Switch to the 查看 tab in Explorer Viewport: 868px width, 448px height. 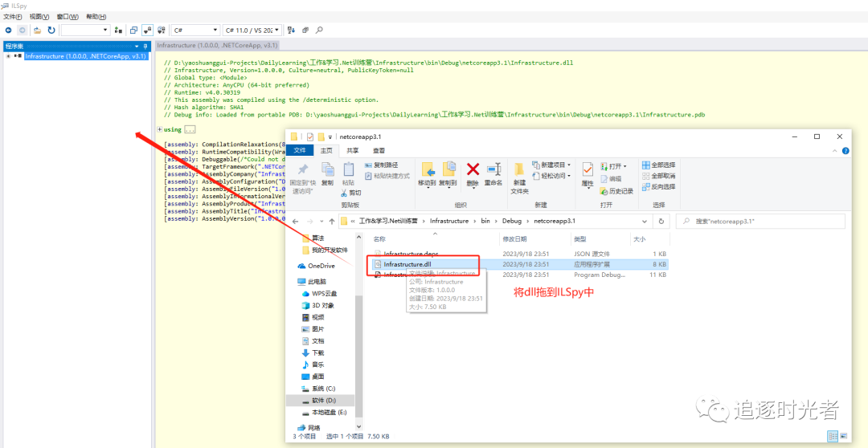pos(378,150)
